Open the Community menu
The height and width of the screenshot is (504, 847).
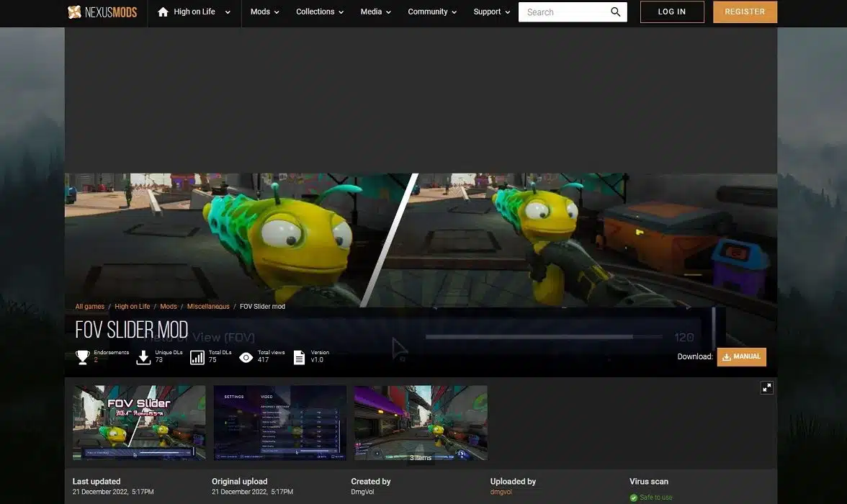[x=432, y=12]
